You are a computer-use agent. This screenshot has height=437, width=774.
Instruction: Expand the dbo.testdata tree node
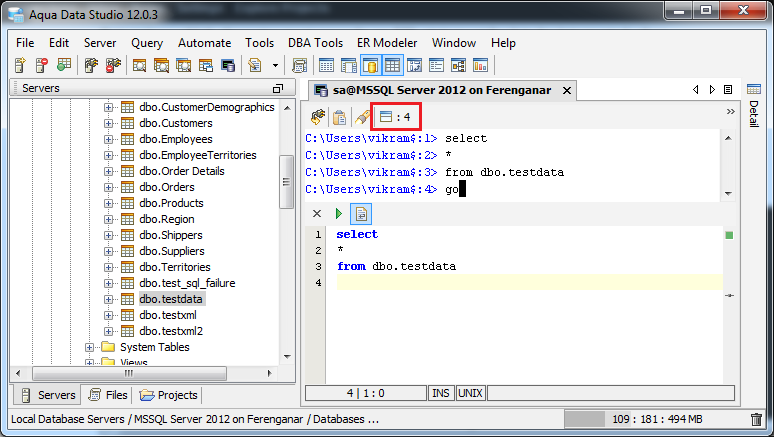(109, 299)
